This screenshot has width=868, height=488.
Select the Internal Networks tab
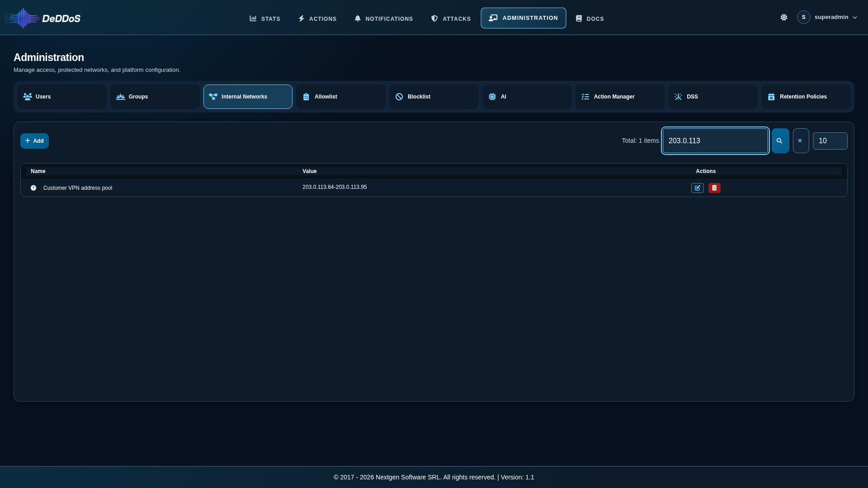[248, 97]
